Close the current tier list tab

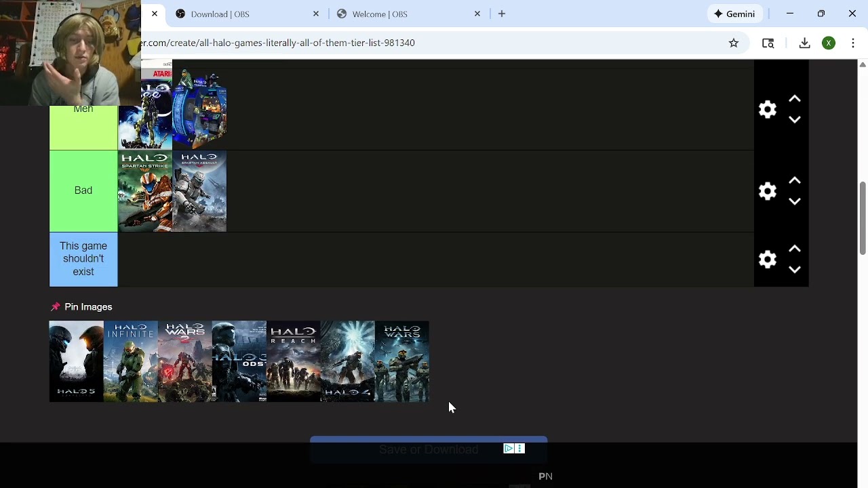155,14
